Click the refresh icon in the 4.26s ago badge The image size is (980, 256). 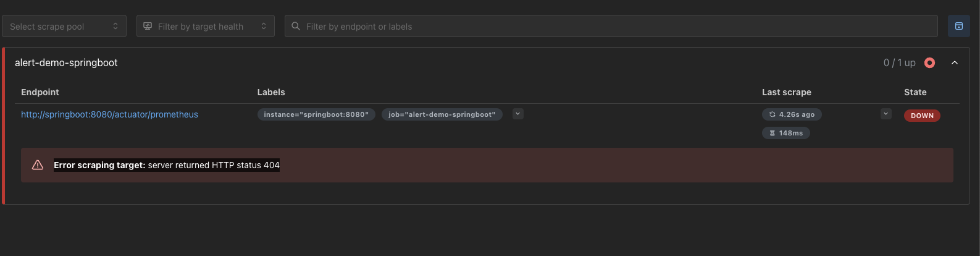(x=772, y=114)
